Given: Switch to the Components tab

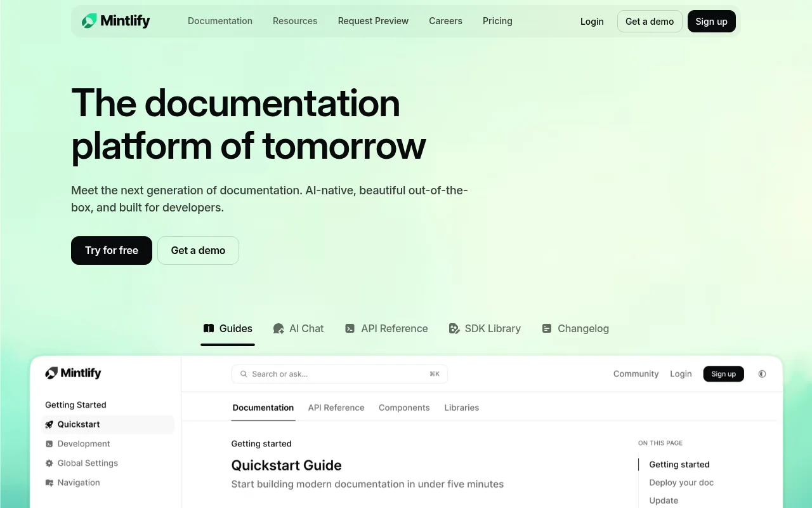Looking at the screenshot, I should click(404, 408).
